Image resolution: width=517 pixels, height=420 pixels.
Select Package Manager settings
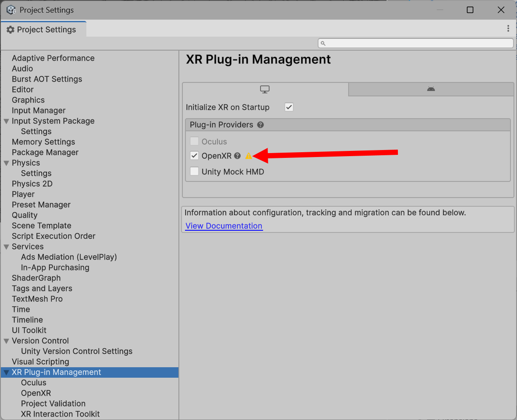pos(45,152)
